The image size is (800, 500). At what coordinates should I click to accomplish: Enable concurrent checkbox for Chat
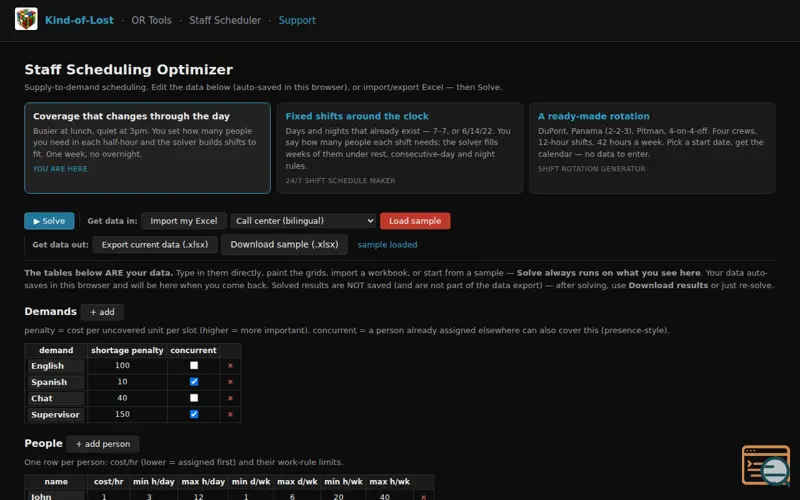194,398
